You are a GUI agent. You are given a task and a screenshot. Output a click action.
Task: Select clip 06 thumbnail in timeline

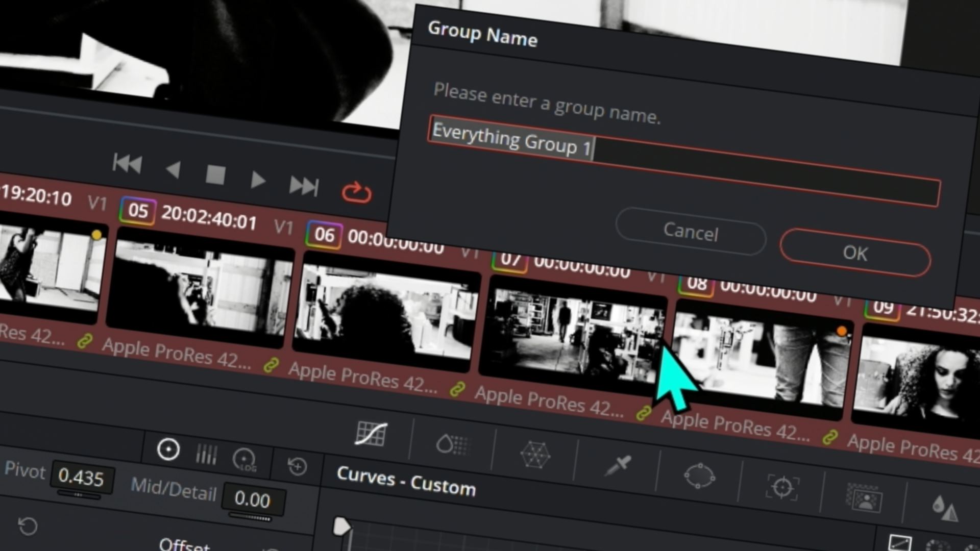(x=386, y=310)
